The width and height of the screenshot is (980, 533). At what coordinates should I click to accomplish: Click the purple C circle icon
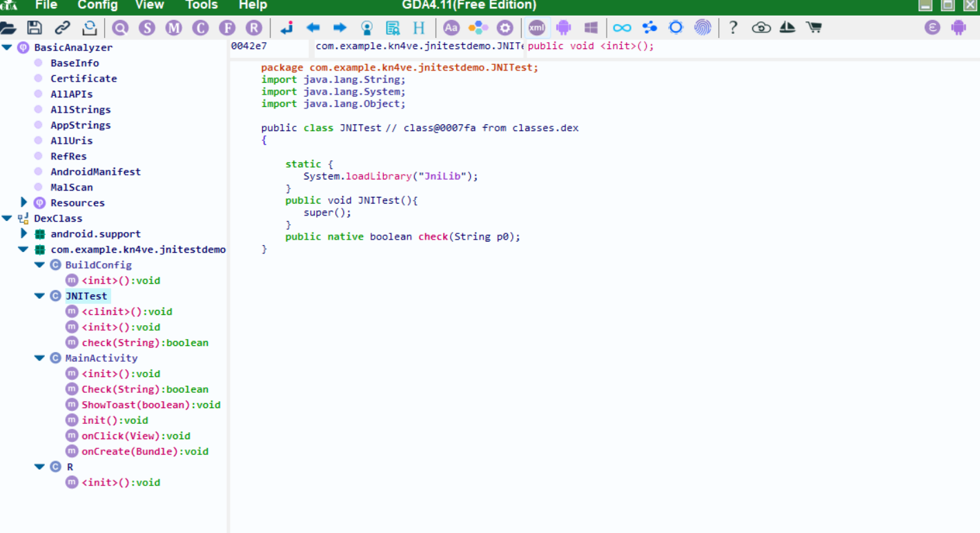coord(201,28)
